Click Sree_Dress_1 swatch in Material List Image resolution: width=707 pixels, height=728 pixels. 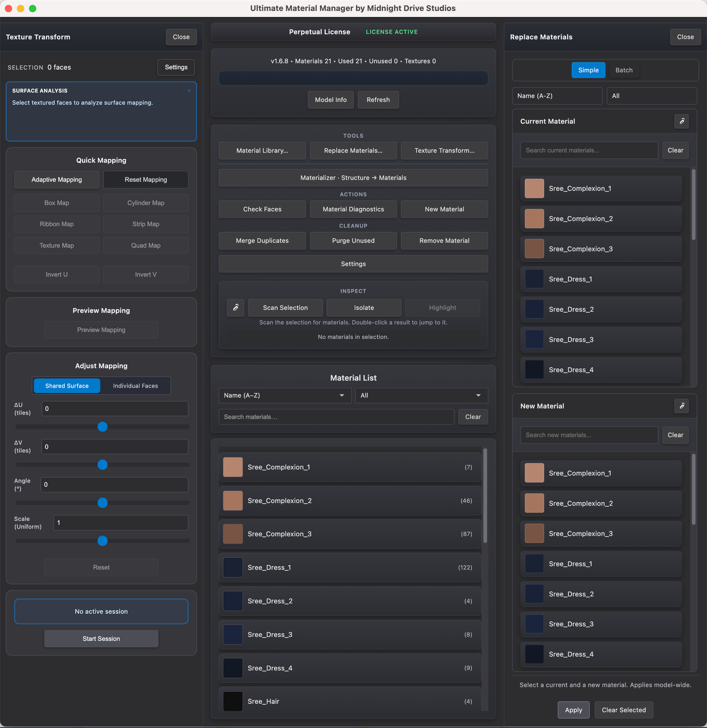point(233,567)
